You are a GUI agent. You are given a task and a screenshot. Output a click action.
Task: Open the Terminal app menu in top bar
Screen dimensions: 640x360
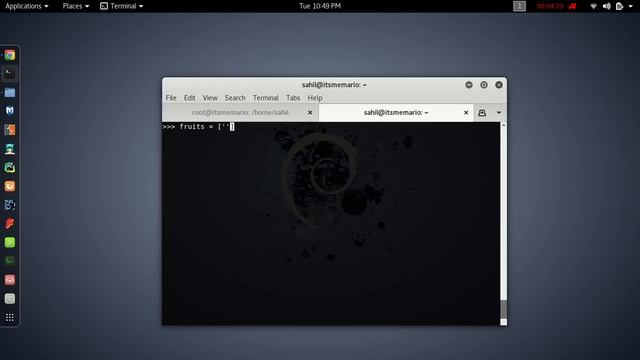122,6
